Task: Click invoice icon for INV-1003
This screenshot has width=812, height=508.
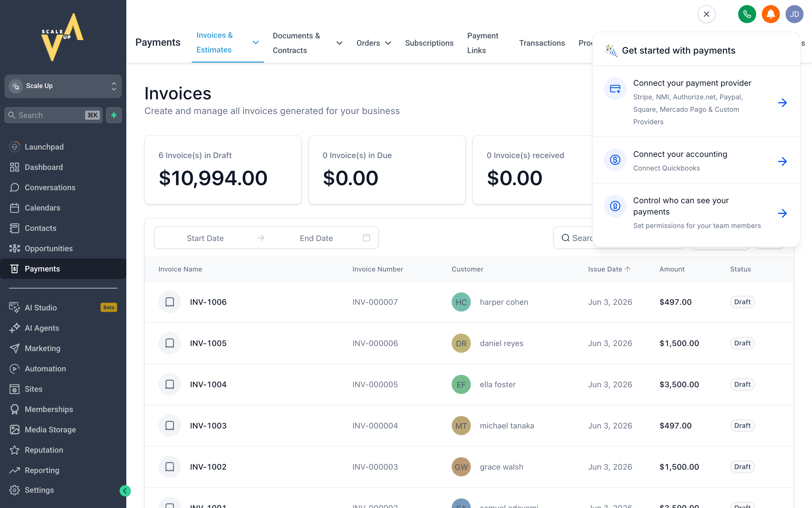Action: (x=169, y=426)
